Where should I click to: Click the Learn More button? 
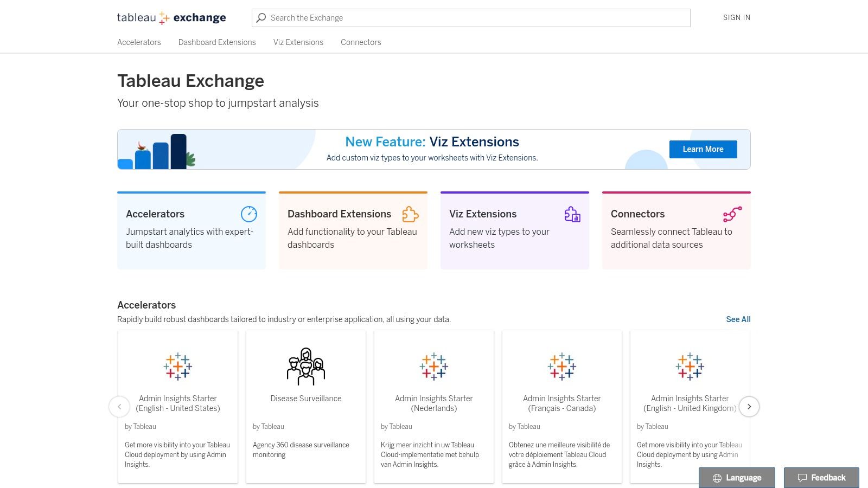click(703, 149)
